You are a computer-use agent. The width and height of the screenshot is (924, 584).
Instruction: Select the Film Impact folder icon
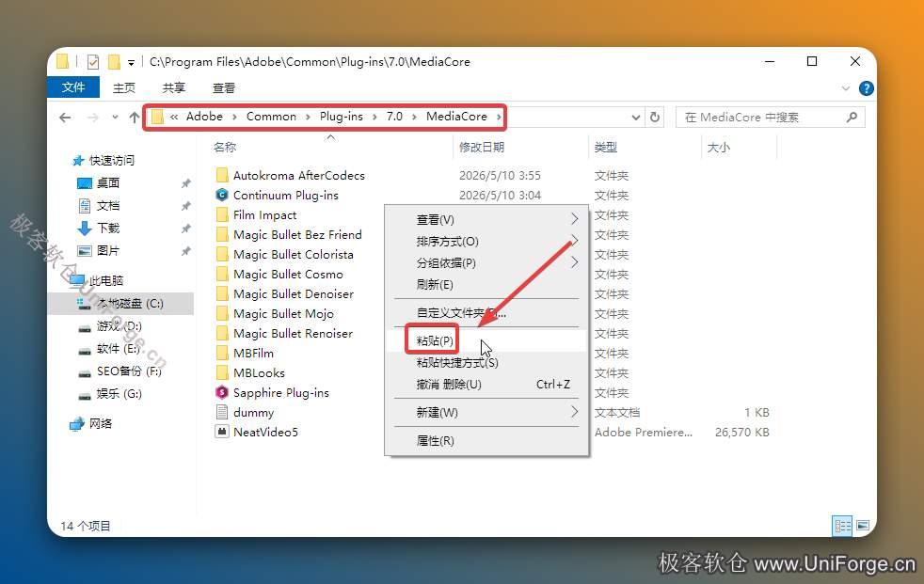pos(222,214)
